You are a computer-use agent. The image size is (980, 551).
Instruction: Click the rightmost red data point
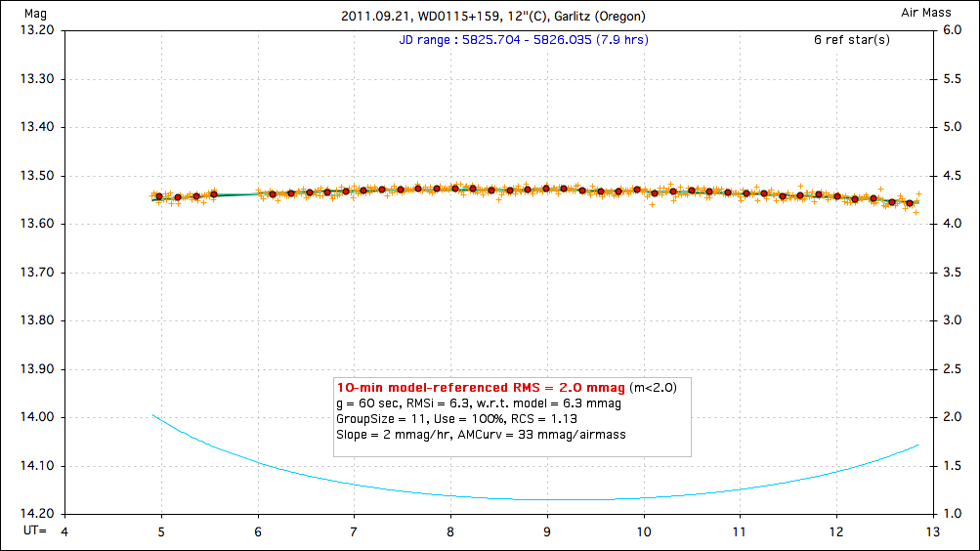click(910, 203)
